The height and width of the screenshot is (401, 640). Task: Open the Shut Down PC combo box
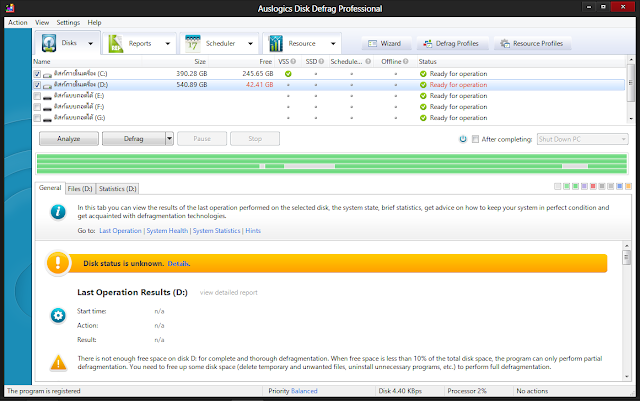tap(582, 139)
